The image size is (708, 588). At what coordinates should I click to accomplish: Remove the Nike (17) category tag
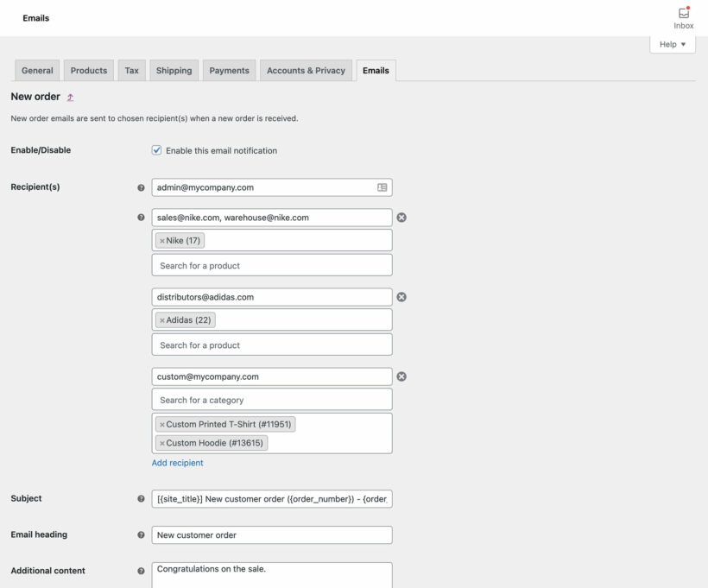click(163, 240)
